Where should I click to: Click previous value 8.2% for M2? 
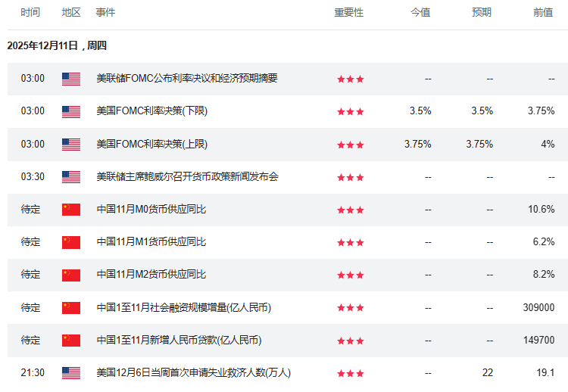(543, 275)
